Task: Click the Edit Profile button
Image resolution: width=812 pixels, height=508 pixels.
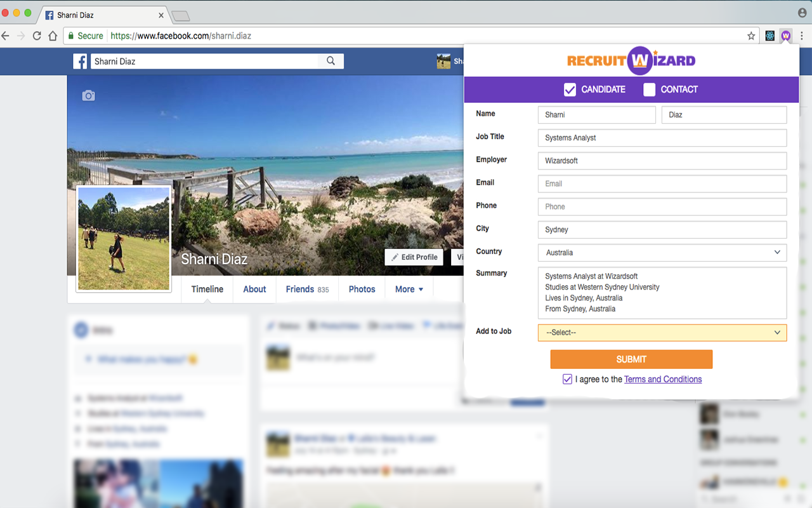Action: pos(415,257)
